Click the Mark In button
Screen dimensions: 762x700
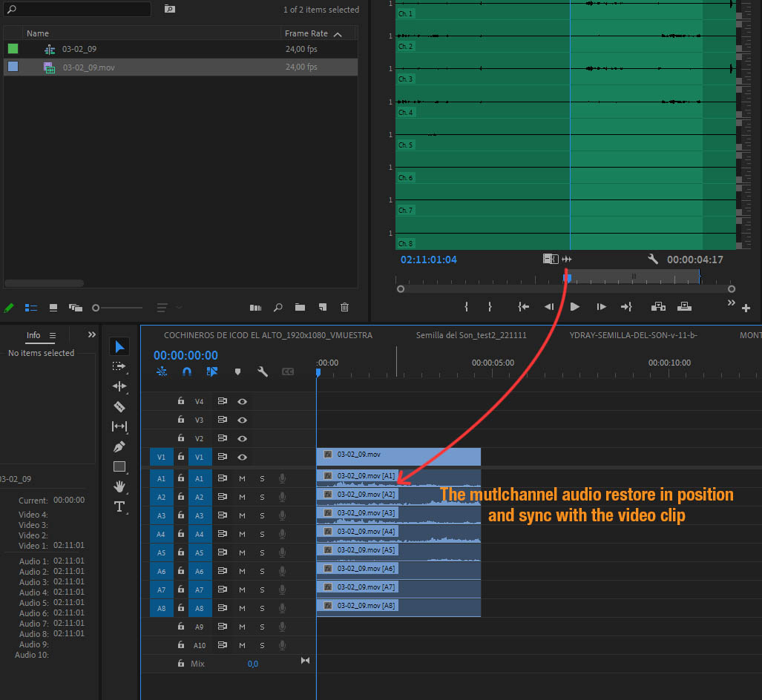click(x=466, y=306)
